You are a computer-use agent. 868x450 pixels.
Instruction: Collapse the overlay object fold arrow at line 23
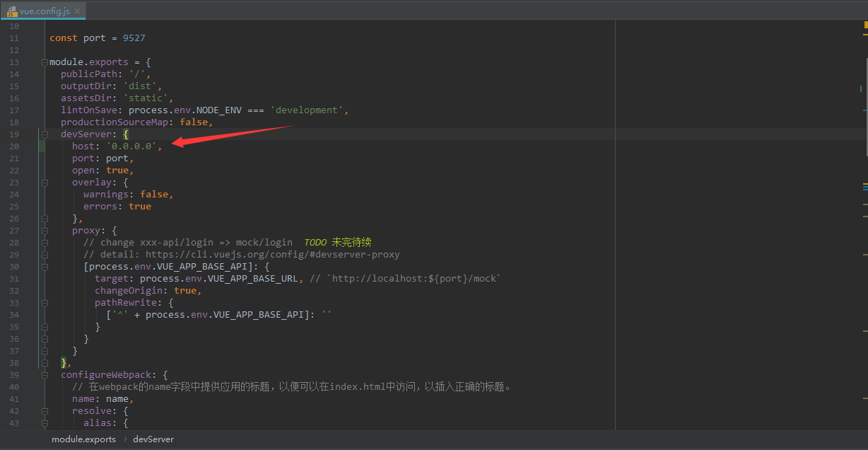point(45,182)
